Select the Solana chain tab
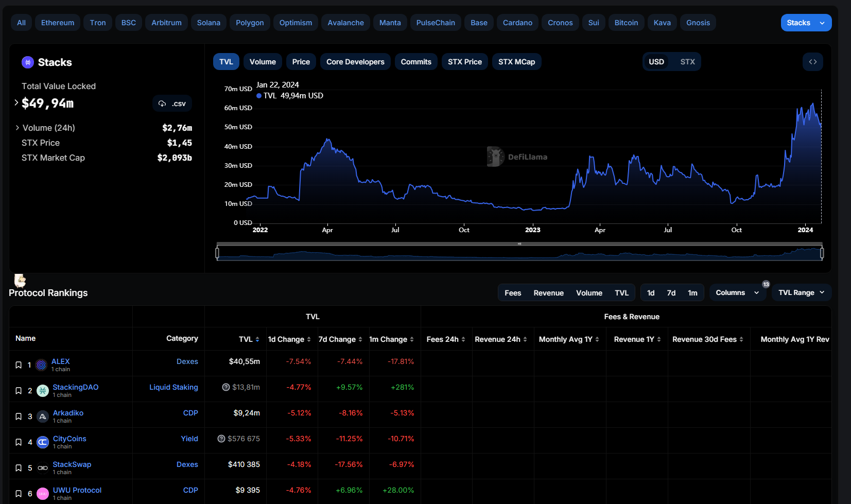The image size is (851, 504). coord(209,23)
